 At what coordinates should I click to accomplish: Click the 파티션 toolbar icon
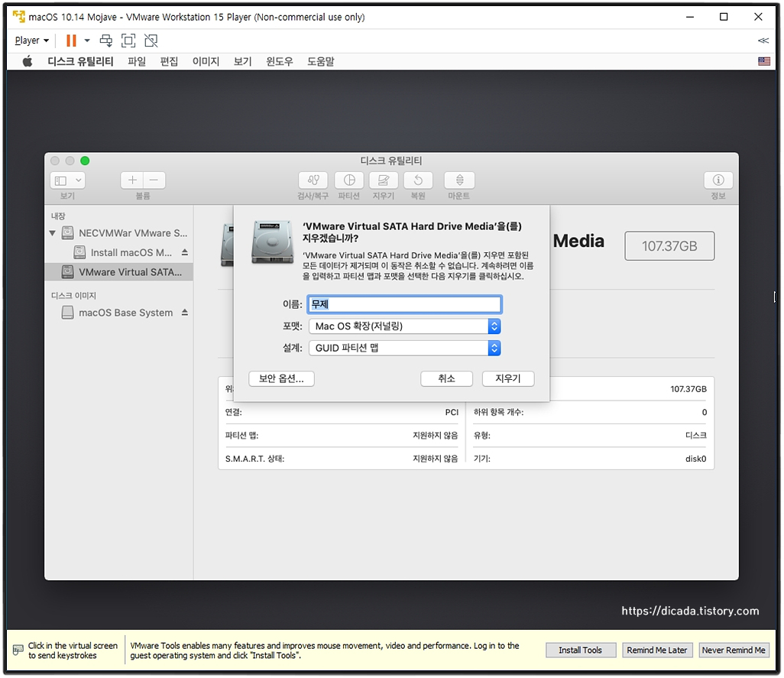click(349, 180)
